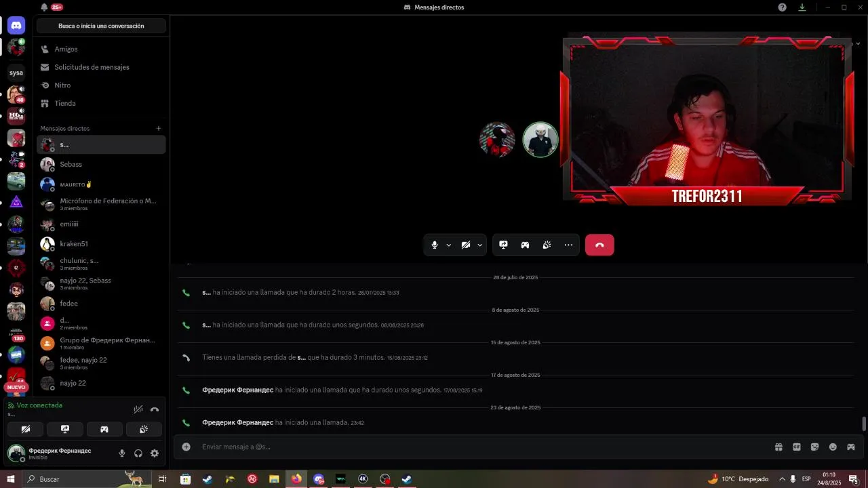Open more call options ellipsis

click(x=568, y=245)
